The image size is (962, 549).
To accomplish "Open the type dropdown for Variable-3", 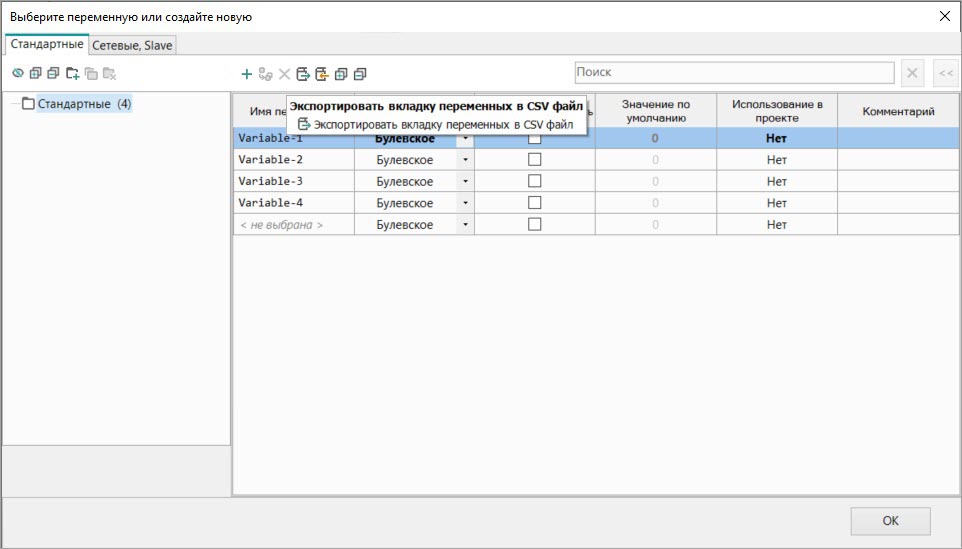I will point(465,182).
